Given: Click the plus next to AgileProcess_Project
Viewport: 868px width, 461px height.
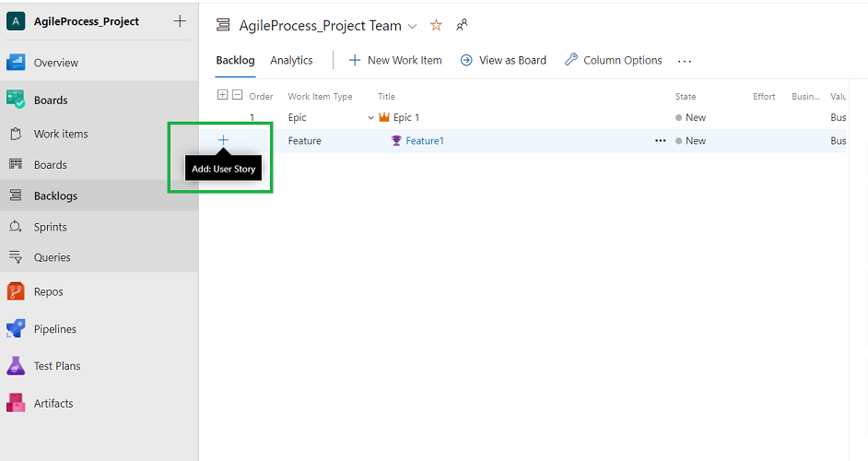Looking at the screenshot, I should click(x=180, y=21).
